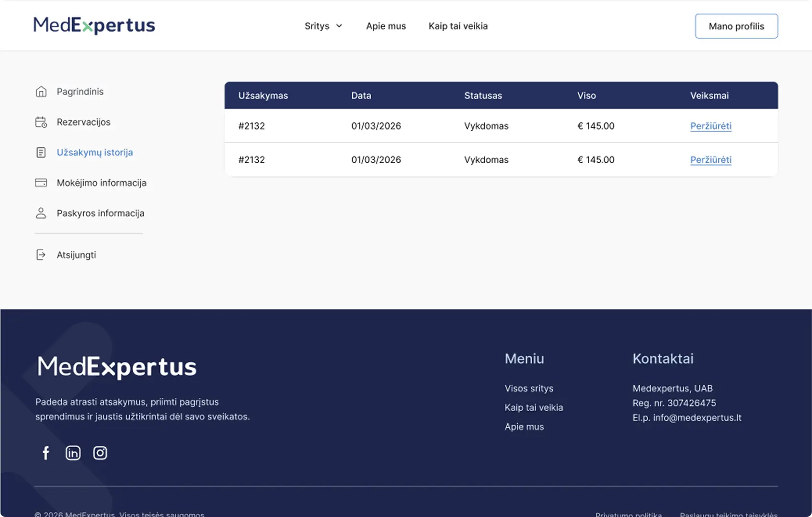This screenshot has height=517, width=812.
Task: Click Reg. nr. 307426475 text
Action: 674,403
